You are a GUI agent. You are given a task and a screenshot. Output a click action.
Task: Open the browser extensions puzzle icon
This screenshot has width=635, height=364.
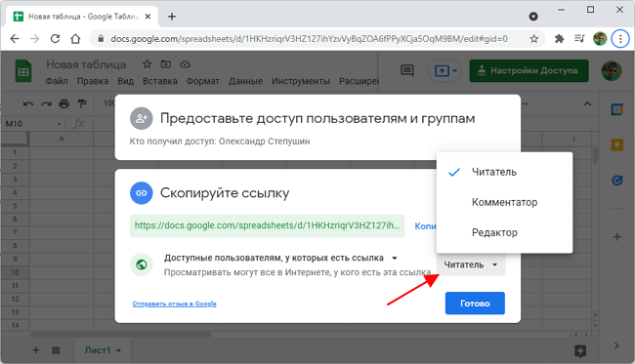click(559, 39)
